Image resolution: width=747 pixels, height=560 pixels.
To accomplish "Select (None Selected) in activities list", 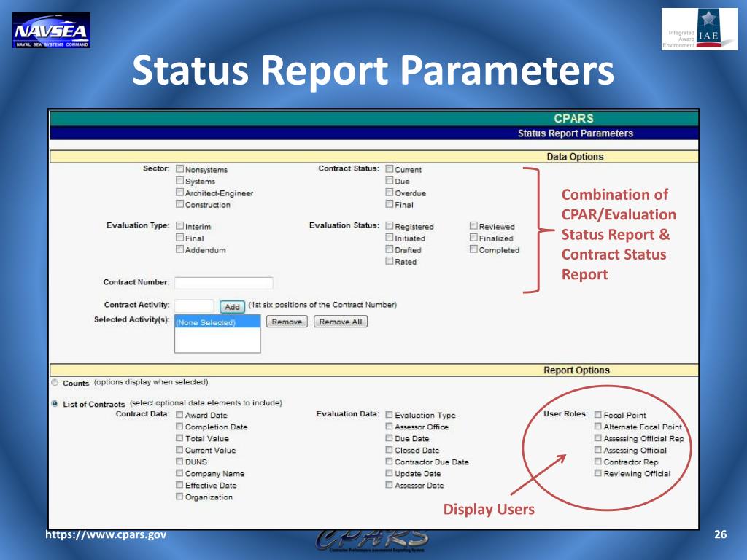I will 217,322.
